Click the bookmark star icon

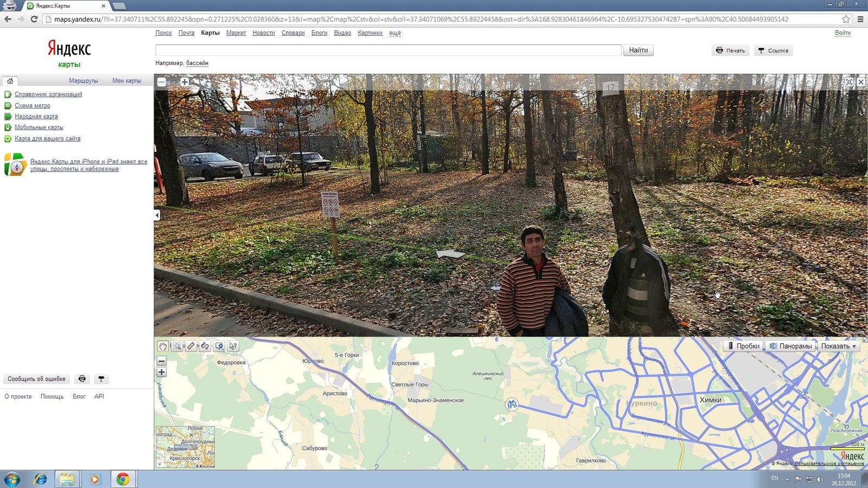point(846,19)
